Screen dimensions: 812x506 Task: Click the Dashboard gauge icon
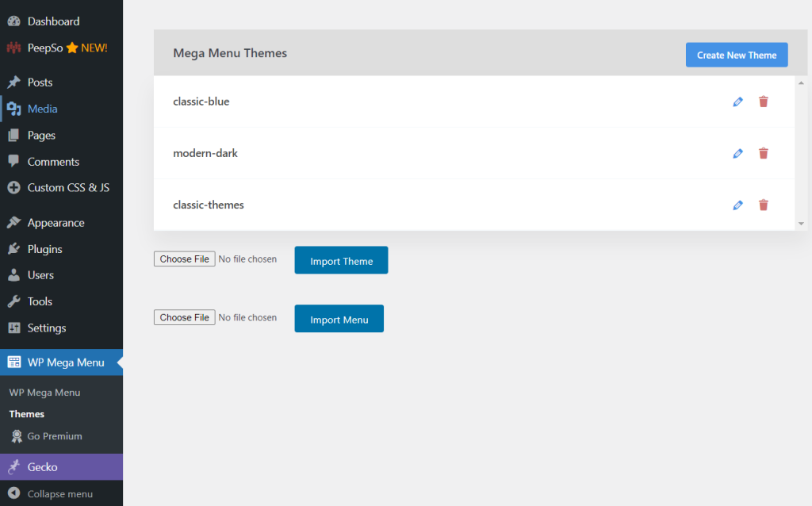pos(14,21)
